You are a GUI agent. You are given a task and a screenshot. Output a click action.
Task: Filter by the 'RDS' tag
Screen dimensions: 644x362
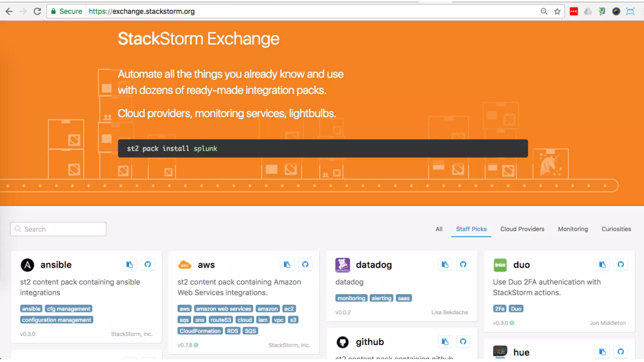[x=233, y=331]
